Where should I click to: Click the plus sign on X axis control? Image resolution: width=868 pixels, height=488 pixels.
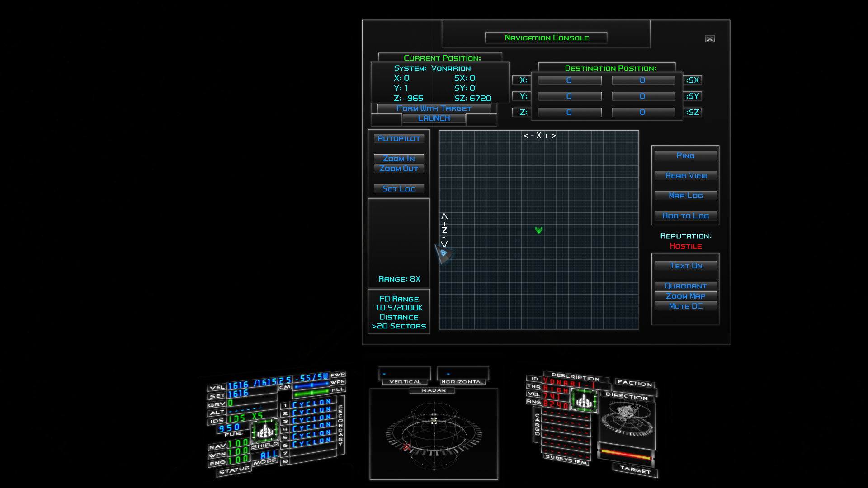pos(546,136)
